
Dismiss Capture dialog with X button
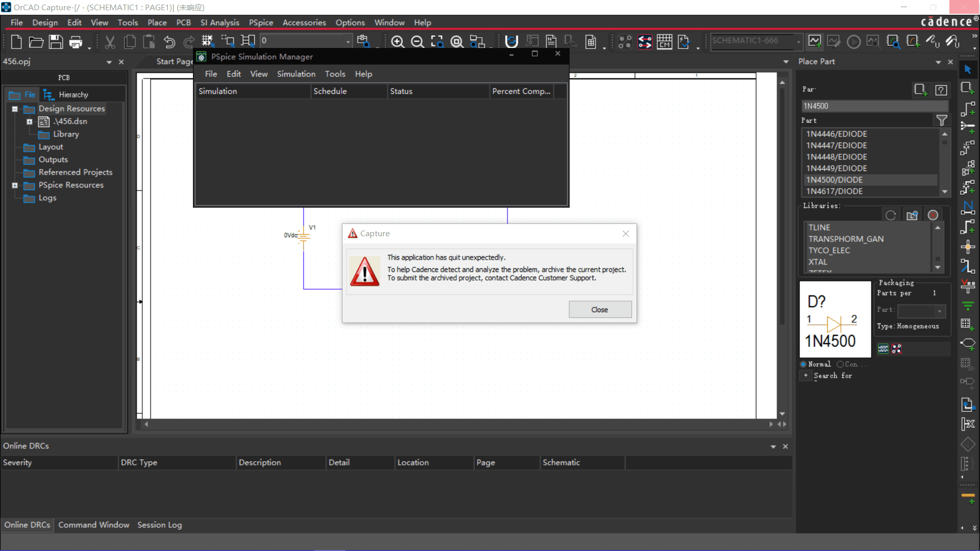(x=625, y=234)
